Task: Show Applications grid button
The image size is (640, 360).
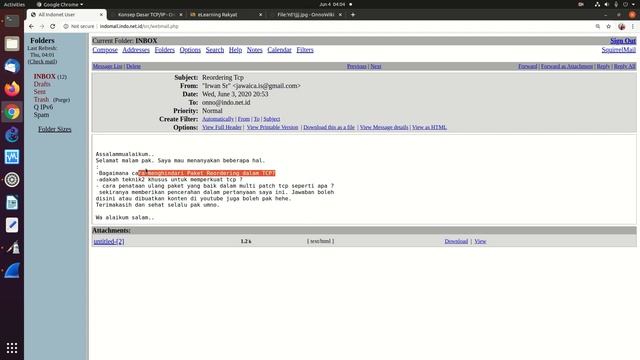Action: click(12, 348)
